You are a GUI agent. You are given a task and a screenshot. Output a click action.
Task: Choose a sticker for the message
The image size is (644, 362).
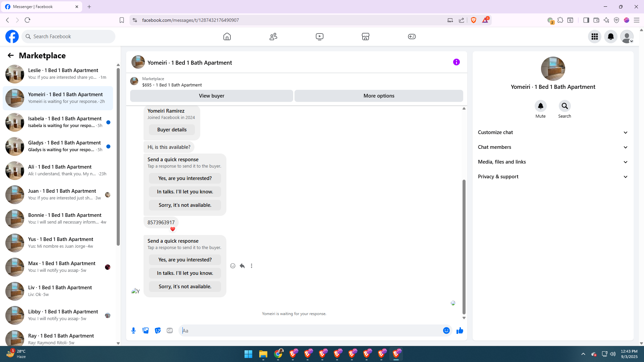click(158, 331)
